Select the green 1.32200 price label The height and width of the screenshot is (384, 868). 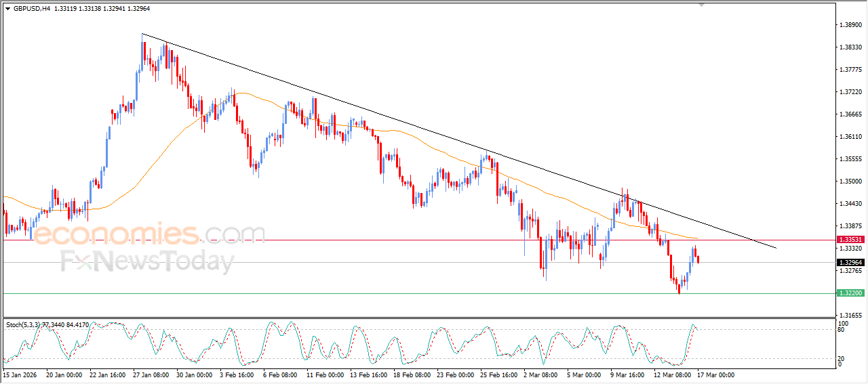pos(850,293)
